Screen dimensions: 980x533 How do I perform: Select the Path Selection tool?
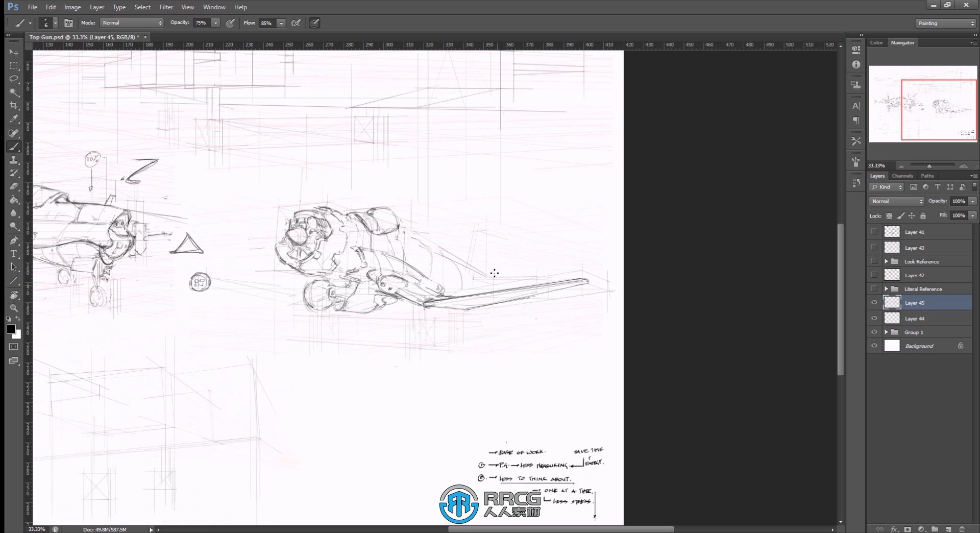[14, 267]
